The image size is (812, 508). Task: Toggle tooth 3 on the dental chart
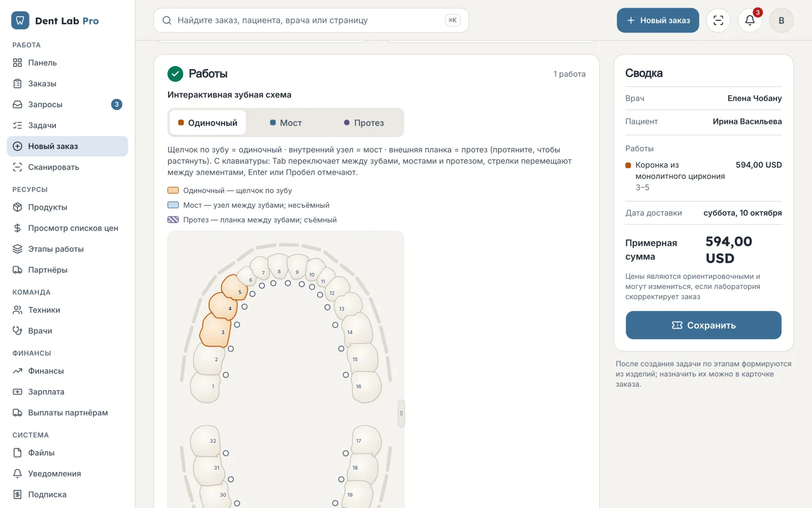tap(216, 331)
